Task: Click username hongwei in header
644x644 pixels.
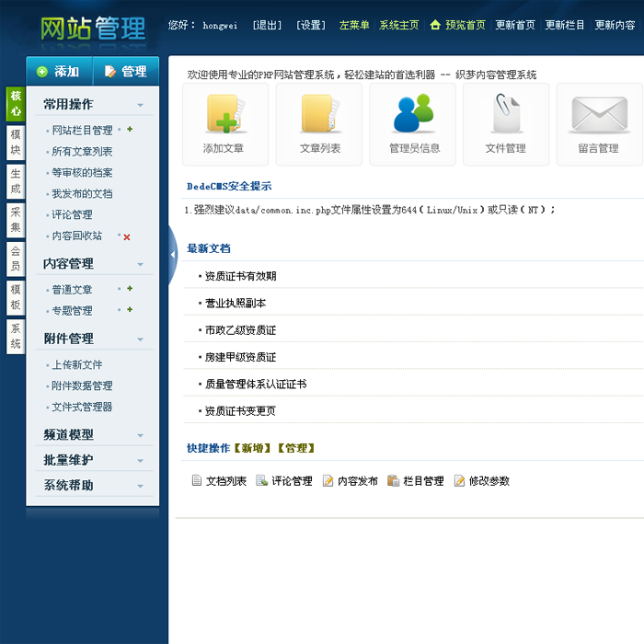Action: coord(220,26)
